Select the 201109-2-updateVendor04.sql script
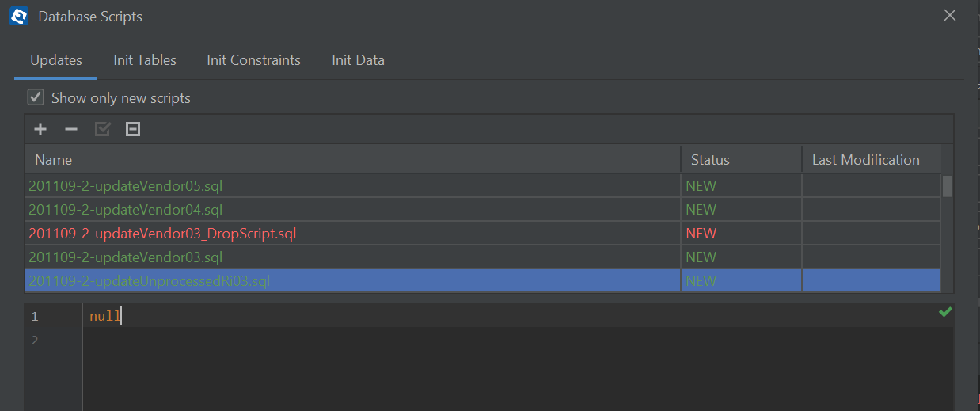Screen dimensions: 980x411 point(482,210)
